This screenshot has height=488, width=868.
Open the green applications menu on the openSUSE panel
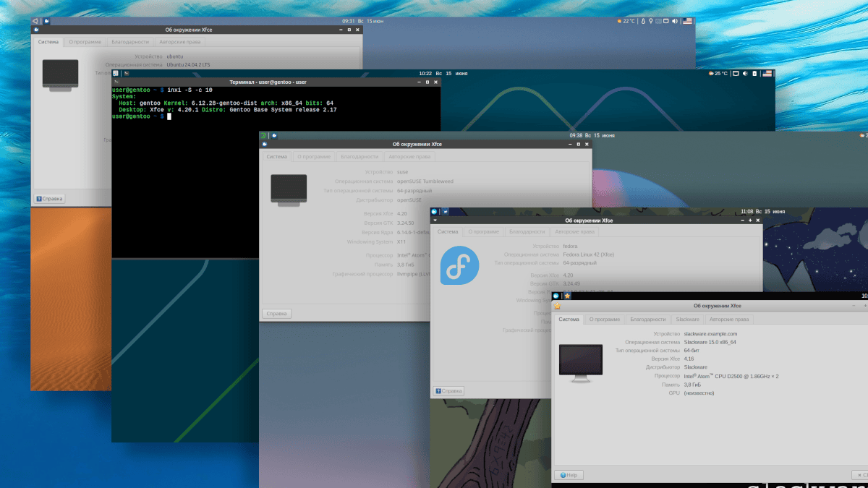point(263,135)
